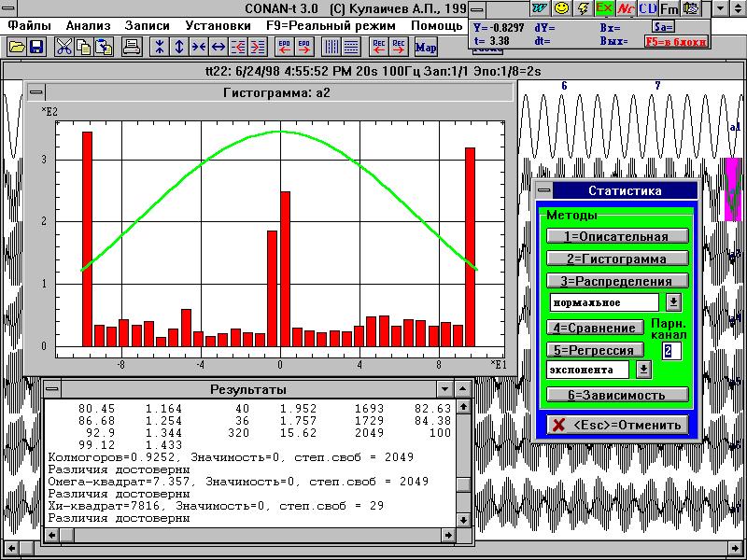Open the CD icon in top bar
The height and width of the screenshot is (560, 747).
click(647, 8)
